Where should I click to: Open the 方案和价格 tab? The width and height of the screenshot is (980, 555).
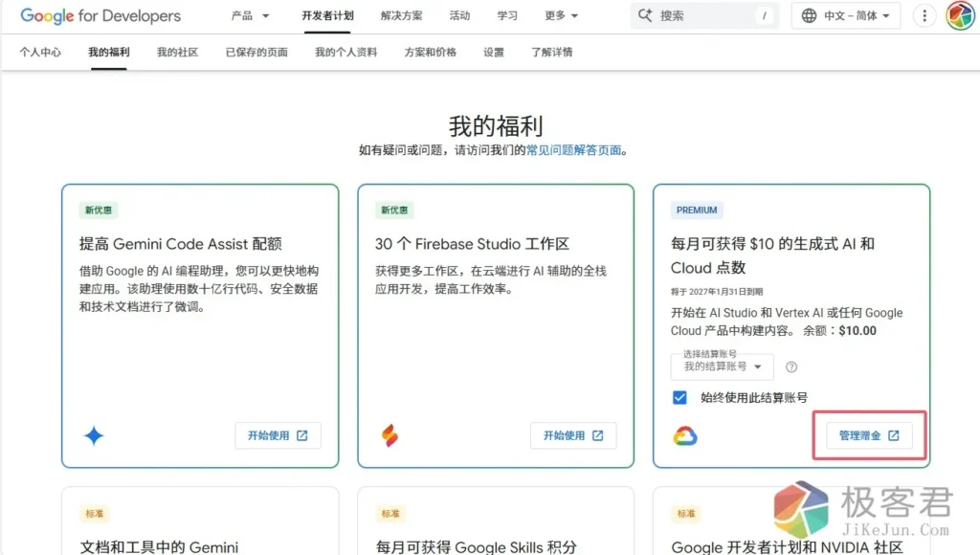coord(430,53)
